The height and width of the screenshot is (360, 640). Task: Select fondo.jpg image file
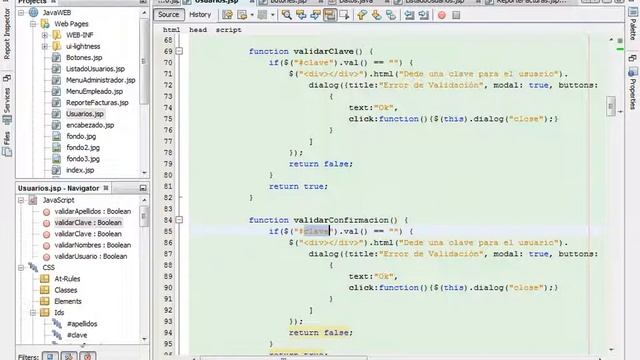point(81,136)
